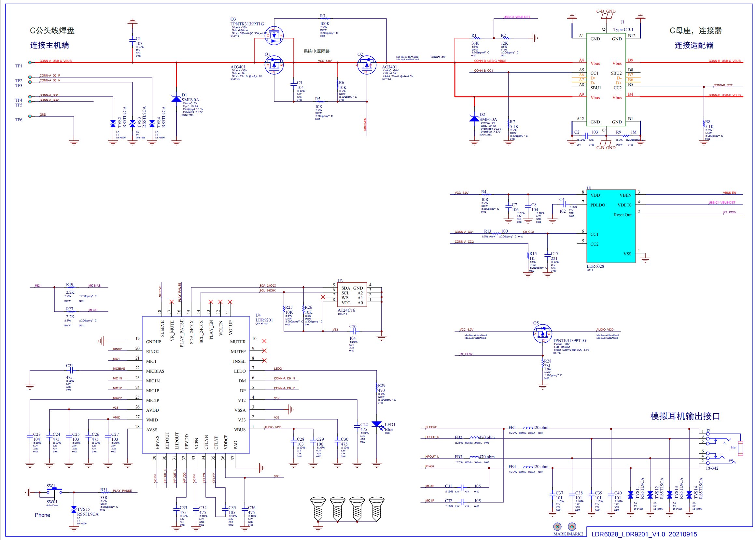756x540 pixels.
Task: Select the no-connect X on INSEL pin 8
Action: click(x=264, y=361)
